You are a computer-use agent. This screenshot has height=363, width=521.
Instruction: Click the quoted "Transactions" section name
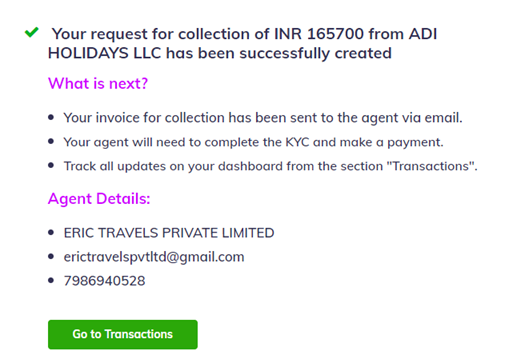click(x=430, y=166)
